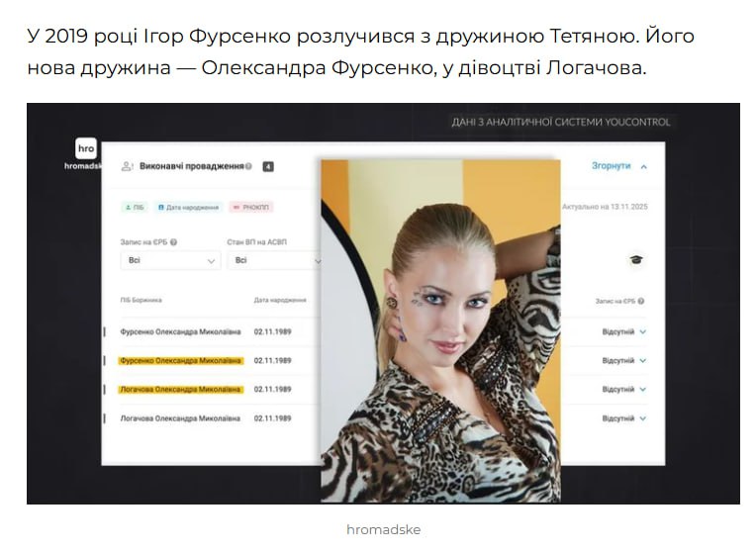Screen dimensions: 756x552
Task: Select highlighted Логачова Олександра Миколаївна row
Action: [x=181, y=390]
